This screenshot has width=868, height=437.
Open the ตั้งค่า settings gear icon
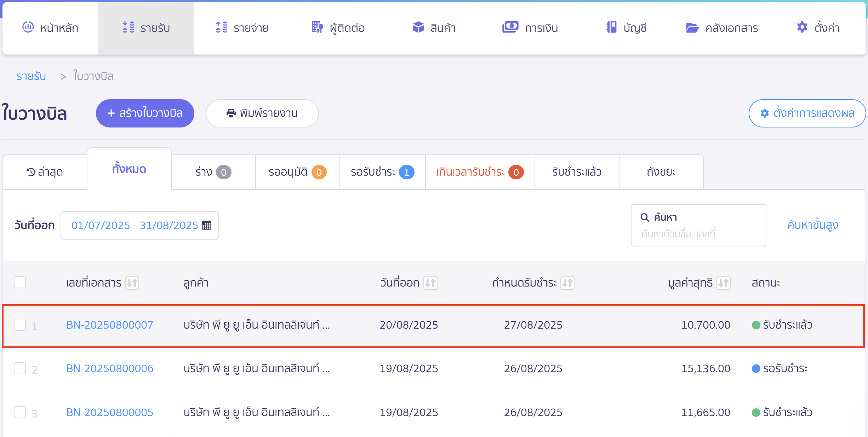(802, 27)
